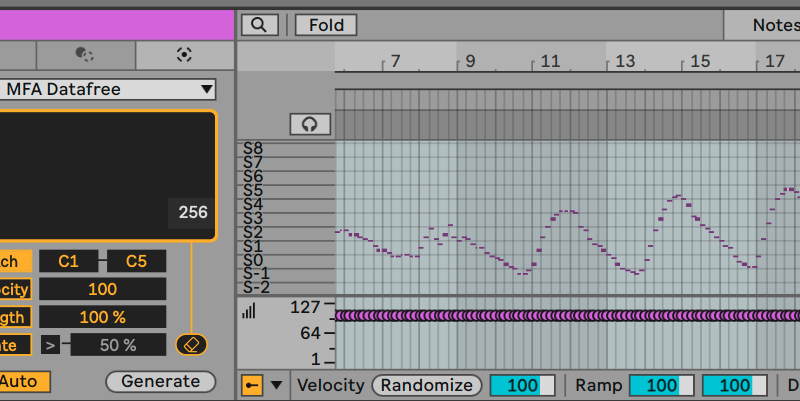Expand the lane chooser arrow beside Velocity

click(x=277, y=385)
